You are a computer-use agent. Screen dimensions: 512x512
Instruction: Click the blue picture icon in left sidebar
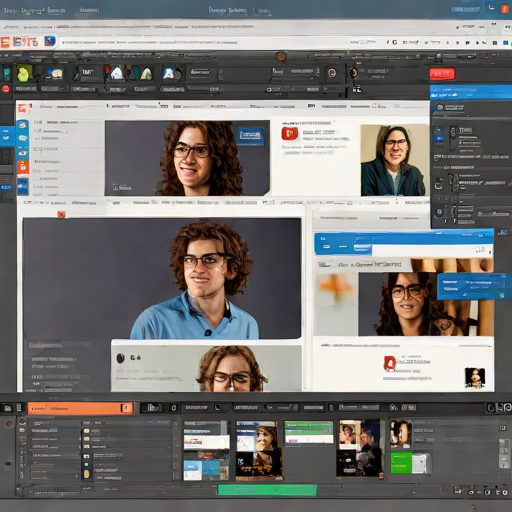(x=23, y=186)
